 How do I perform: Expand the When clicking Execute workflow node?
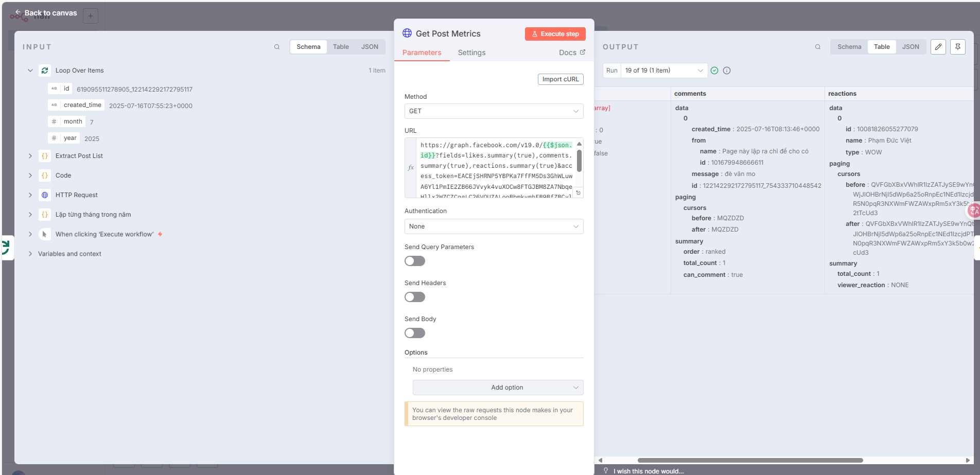(30, 234)
